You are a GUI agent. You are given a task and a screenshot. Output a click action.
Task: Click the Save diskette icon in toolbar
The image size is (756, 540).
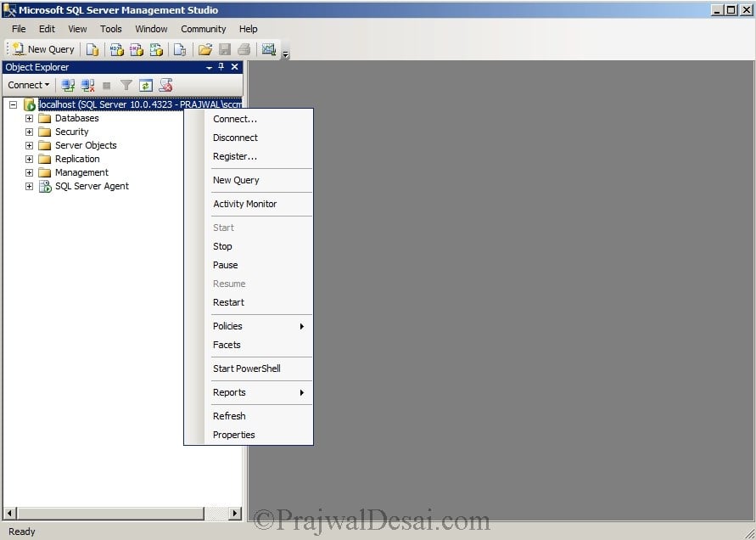click(x=225, y=49)
